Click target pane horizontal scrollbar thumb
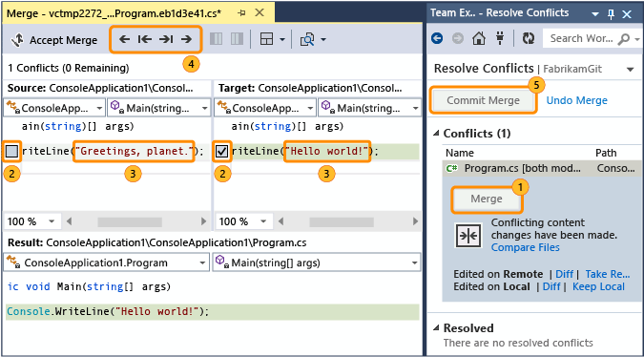This screenshot has width=644, height=357. tap(342, 222)
